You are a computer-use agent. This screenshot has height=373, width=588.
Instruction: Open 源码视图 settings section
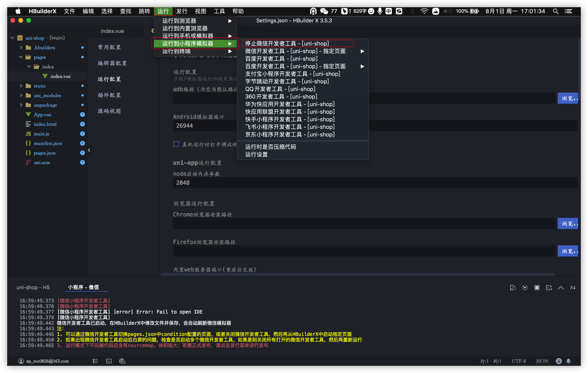(109, 111)
